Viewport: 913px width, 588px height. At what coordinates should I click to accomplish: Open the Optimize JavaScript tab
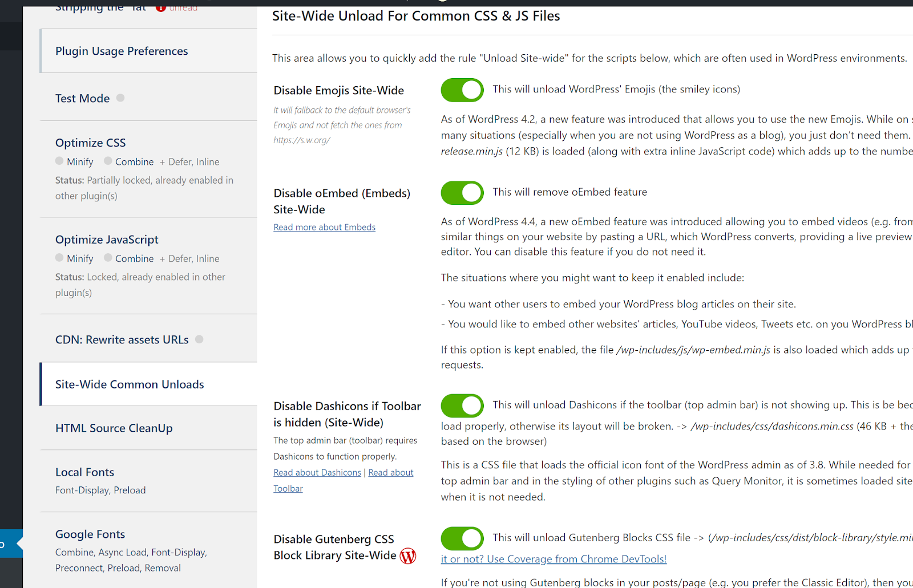point(149,266)
